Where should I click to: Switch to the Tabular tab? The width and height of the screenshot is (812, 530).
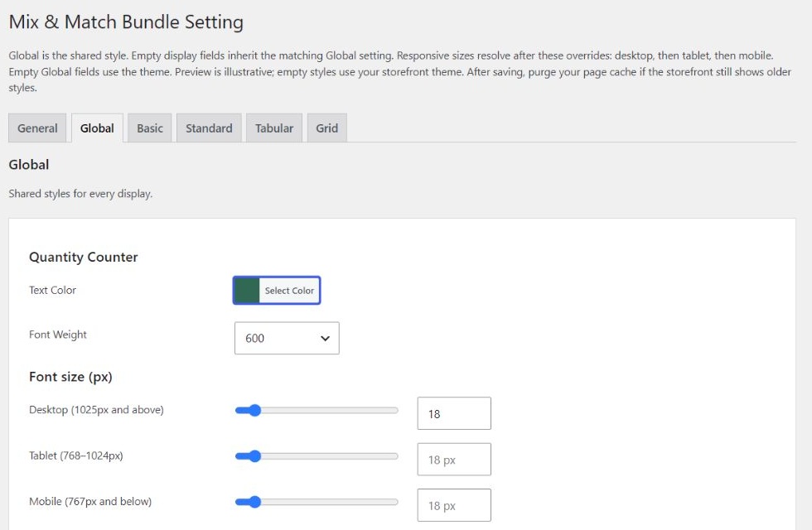coord(274,128)
